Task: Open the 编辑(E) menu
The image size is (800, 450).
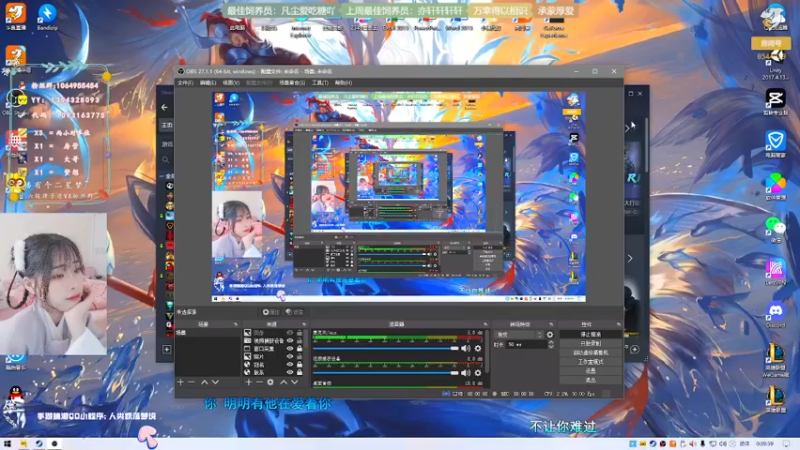Action: point(208,83)
